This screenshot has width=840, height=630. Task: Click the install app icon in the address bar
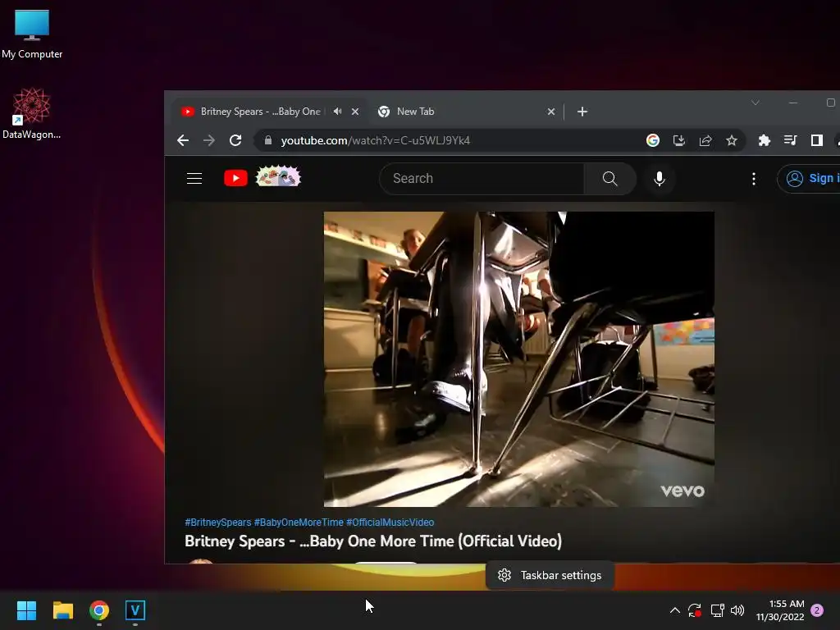[x=678, y=140]
